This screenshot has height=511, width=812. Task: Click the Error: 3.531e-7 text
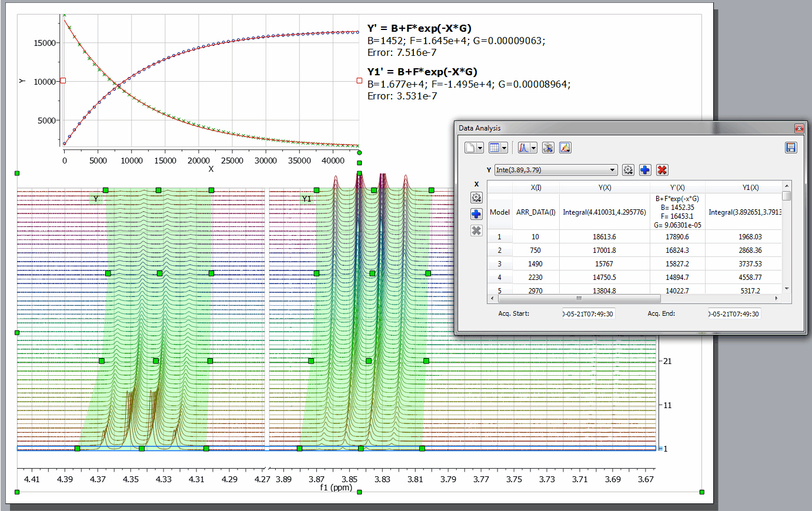coord(402,96)
